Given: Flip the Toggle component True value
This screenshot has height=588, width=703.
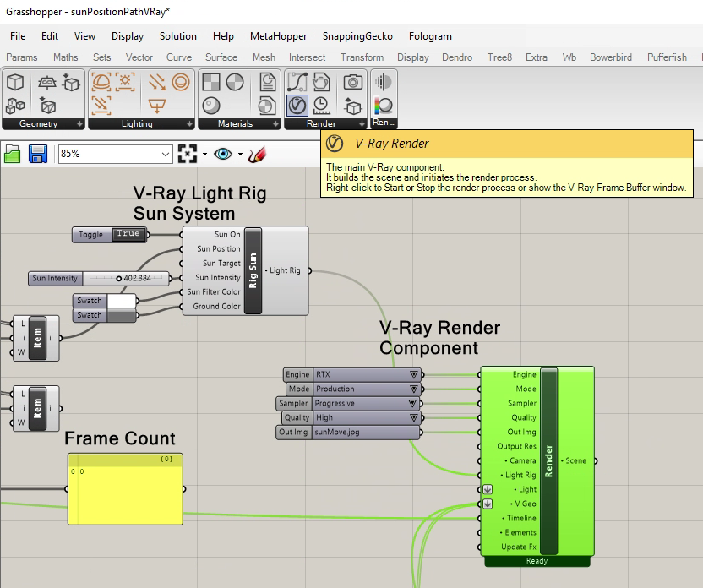Looking at the screenshot, I should (128, 234).
